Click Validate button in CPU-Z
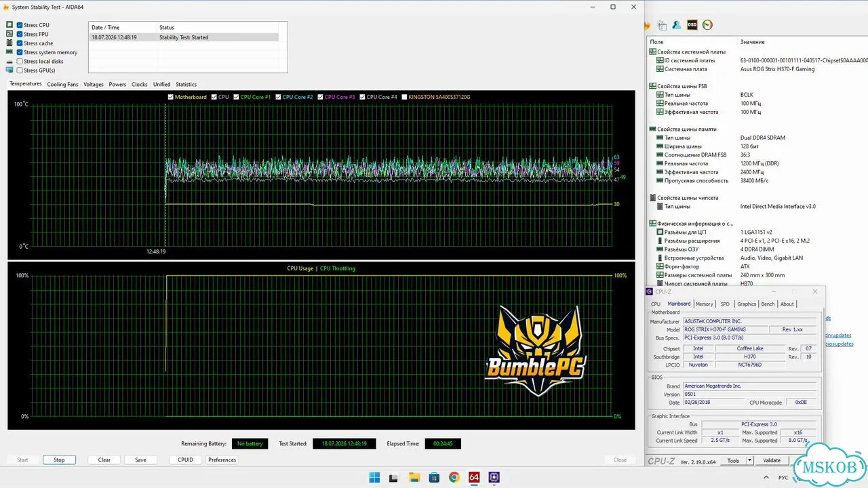The image size is (868, 488). coord(772,461)
